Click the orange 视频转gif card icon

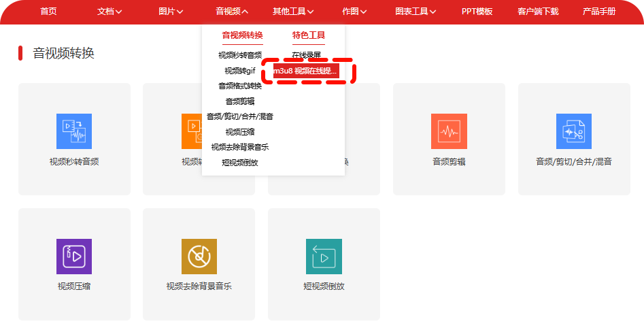pos(192,131)
